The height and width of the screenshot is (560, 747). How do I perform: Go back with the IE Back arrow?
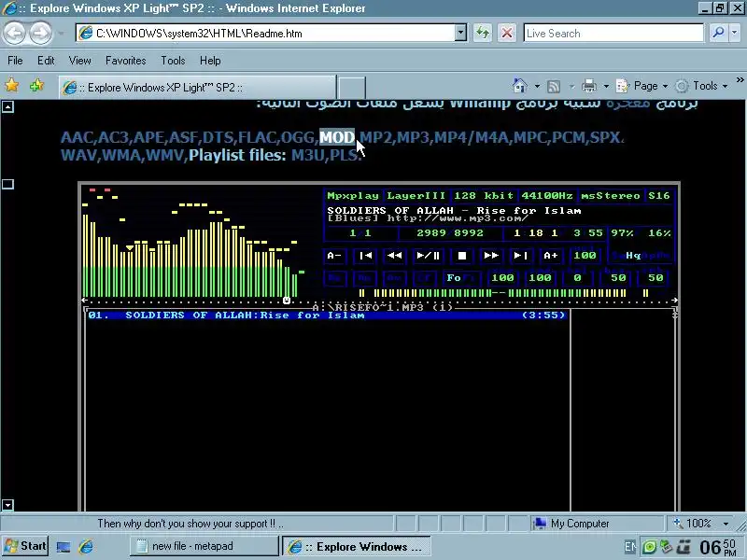tap(15, 34)
